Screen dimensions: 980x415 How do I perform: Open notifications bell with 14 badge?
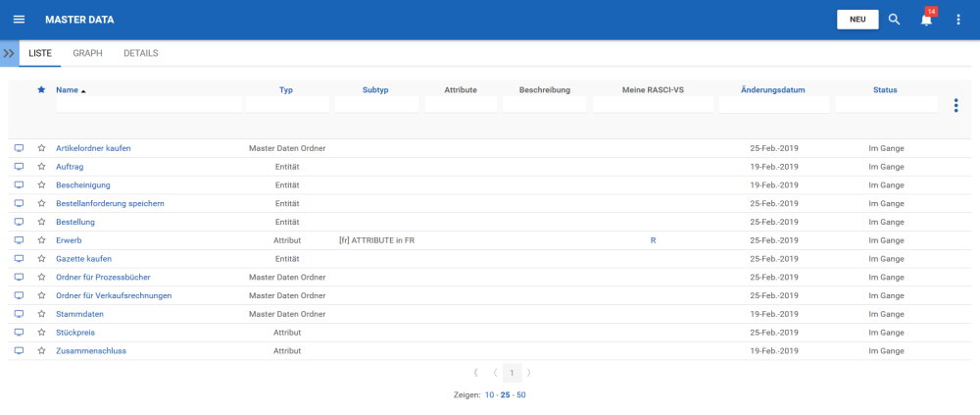point(927,19)
